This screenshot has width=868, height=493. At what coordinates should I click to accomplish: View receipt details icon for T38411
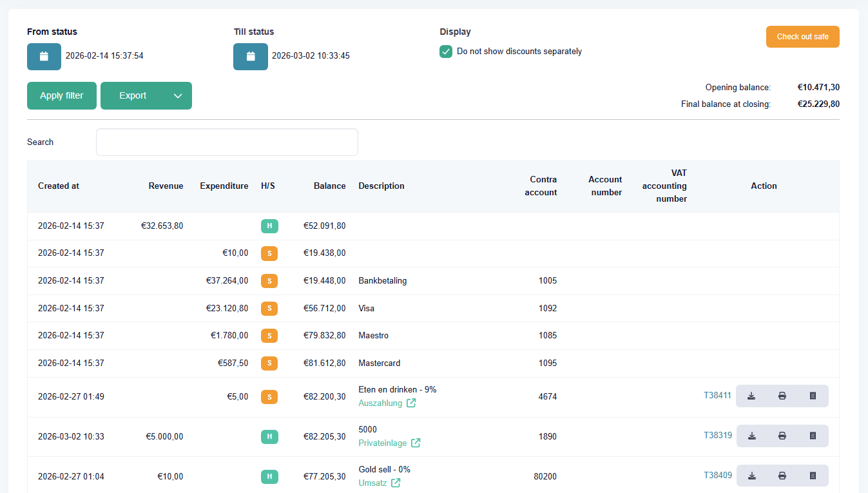click(x=813, y=396)
